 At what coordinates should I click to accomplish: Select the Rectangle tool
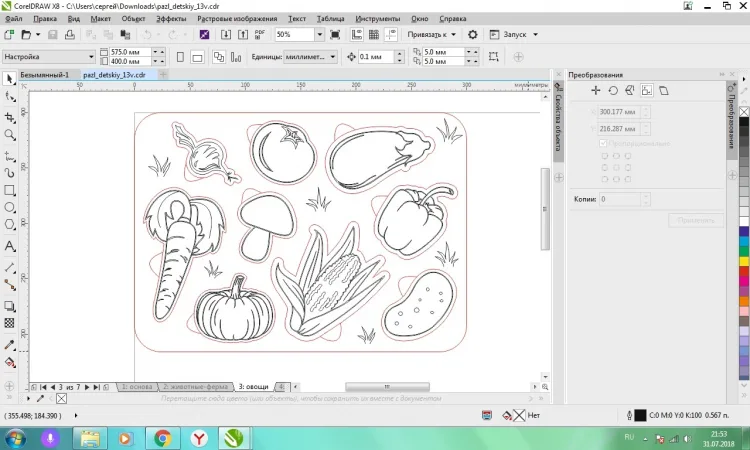coord(10,190)
